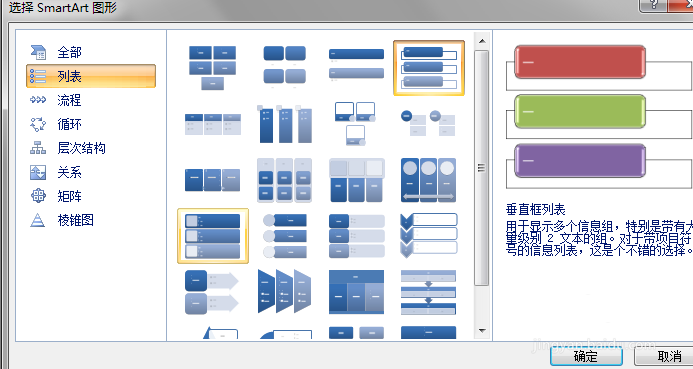Pick the bending picture accent list layout
The image size is (693, 369).
[x=356, y=124]
